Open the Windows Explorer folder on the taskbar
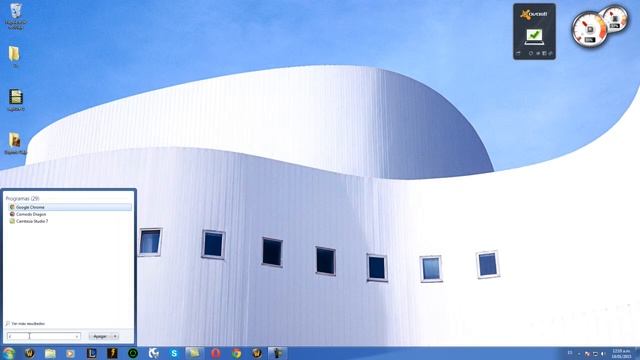Screen dimensions: 640x360 50,353
